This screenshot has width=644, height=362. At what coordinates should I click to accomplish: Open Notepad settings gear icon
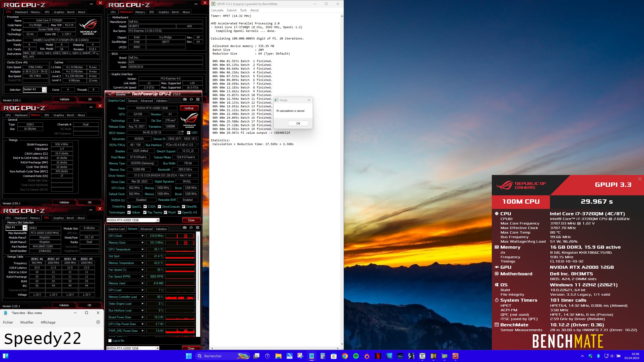click(98, 322)
